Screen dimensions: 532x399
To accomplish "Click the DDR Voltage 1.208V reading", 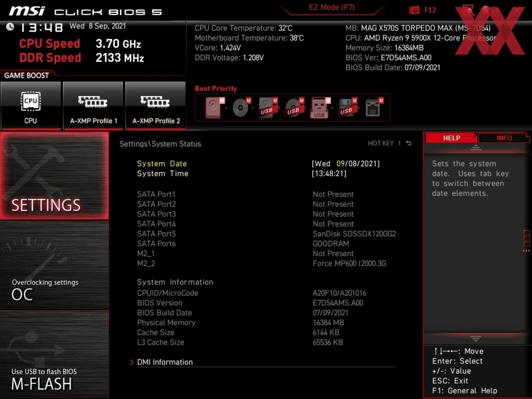I will (229, 58).
